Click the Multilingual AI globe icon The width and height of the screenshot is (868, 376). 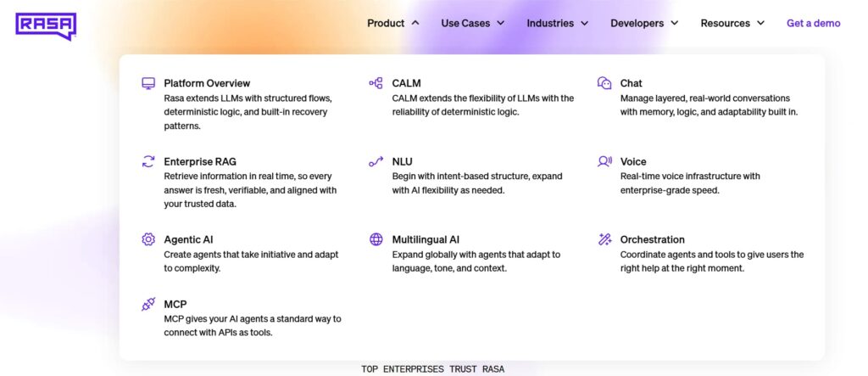tap(376, 239)
